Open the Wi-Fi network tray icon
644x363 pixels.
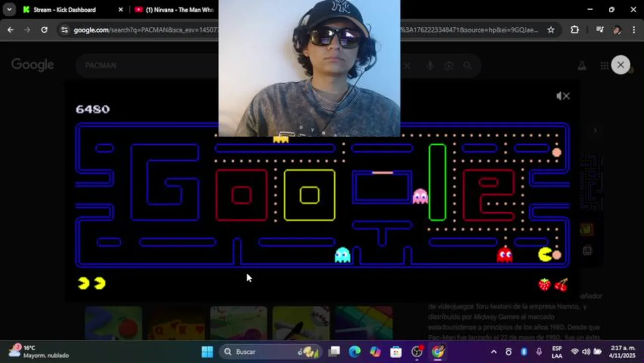coord(574,351)
